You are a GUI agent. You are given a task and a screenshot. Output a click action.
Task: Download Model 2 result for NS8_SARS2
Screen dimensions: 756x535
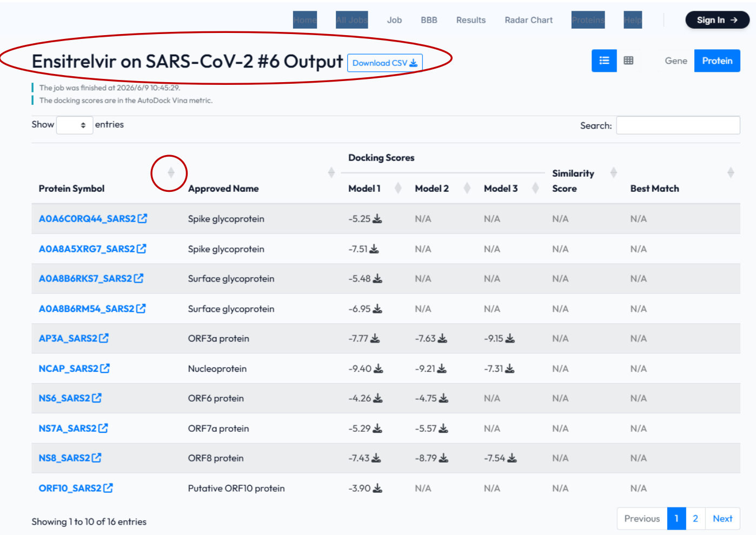(x=443, y=458)
